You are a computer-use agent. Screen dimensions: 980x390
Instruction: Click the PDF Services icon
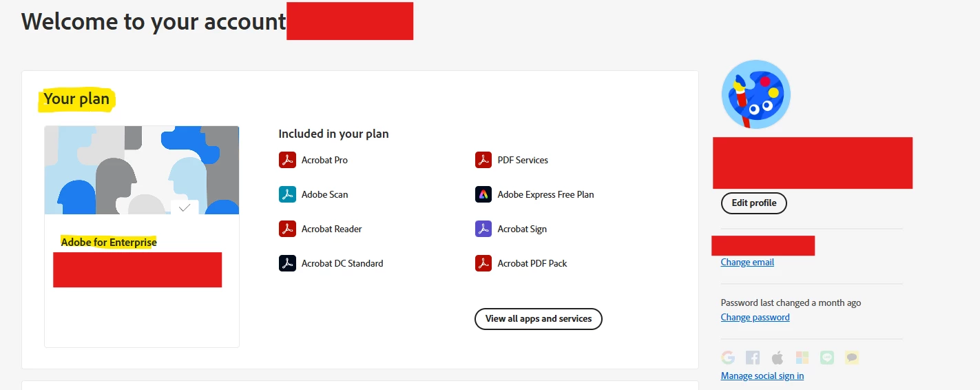pyautogui.click(x=483, y=160)
